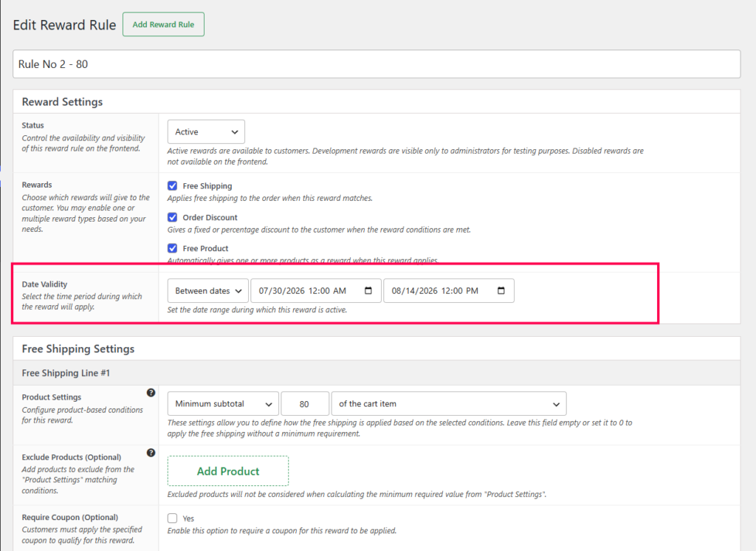756x551 pixels.
Task: Click the 'Status' setting label
Action: point(32,125)
